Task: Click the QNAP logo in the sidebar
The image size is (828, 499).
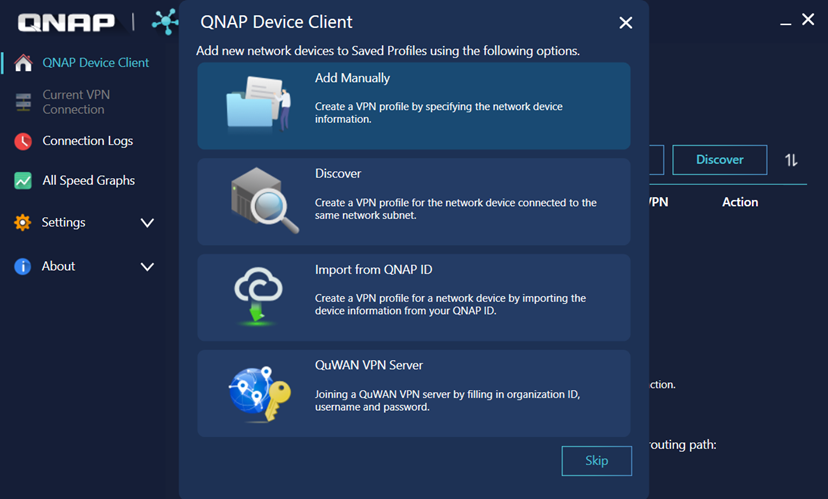Action: 67,22
